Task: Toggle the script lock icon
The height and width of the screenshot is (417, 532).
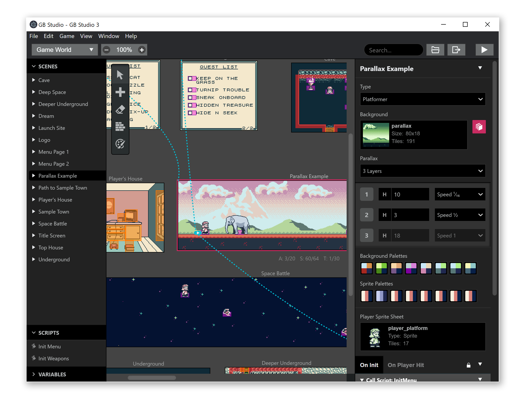Action: [x=468, y=365]
